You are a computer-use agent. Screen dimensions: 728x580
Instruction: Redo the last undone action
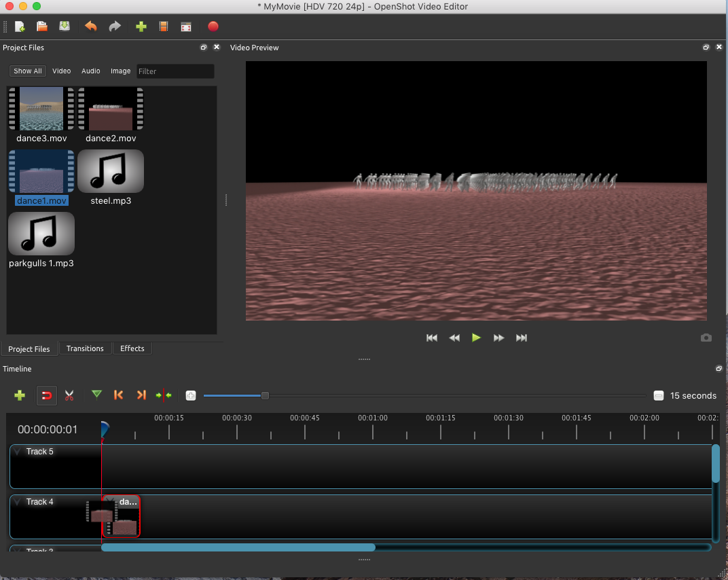pos(115,26)
